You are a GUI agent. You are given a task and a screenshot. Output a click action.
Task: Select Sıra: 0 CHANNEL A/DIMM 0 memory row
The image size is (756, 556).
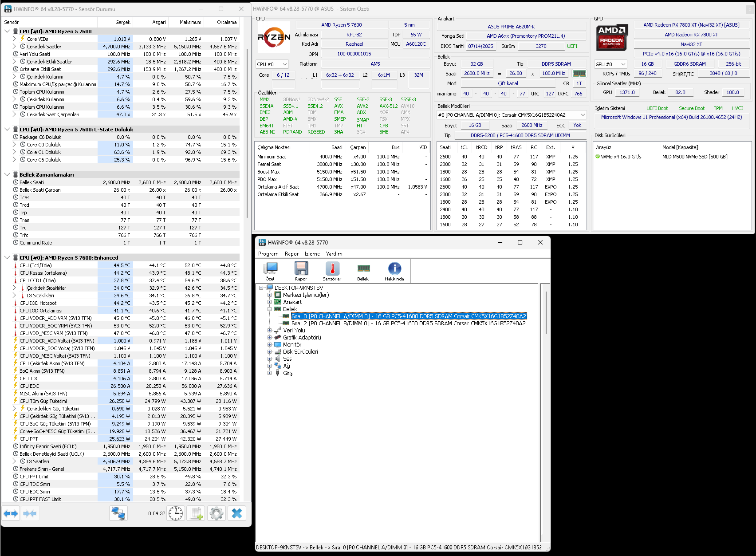(409, 316)
